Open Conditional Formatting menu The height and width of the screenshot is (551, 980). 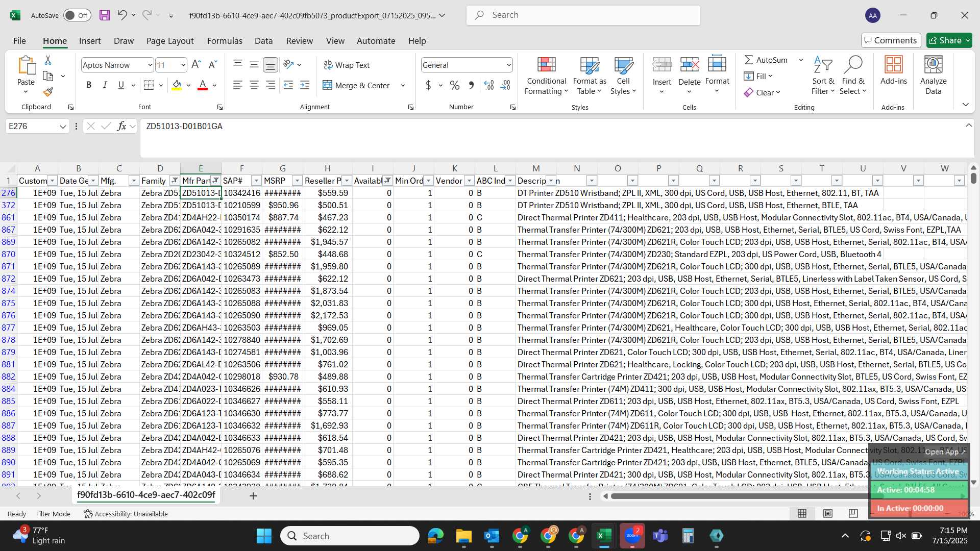(x=546, y=76)
